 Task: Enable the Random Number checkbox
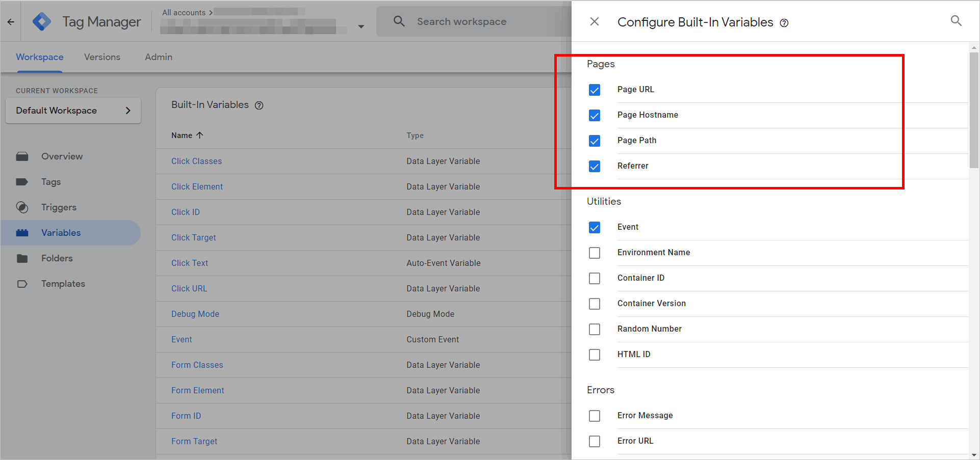(595, 330)
